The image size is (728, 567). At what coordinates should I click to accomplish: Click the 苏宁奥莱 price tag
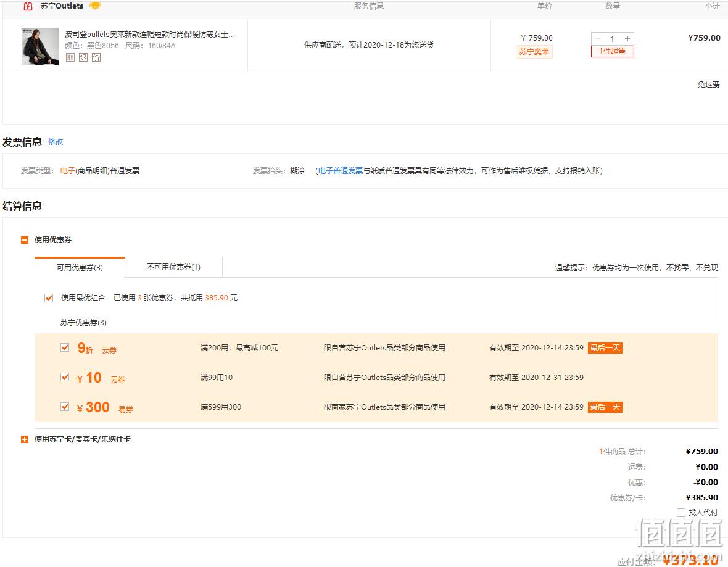click(x=534, y=52)
